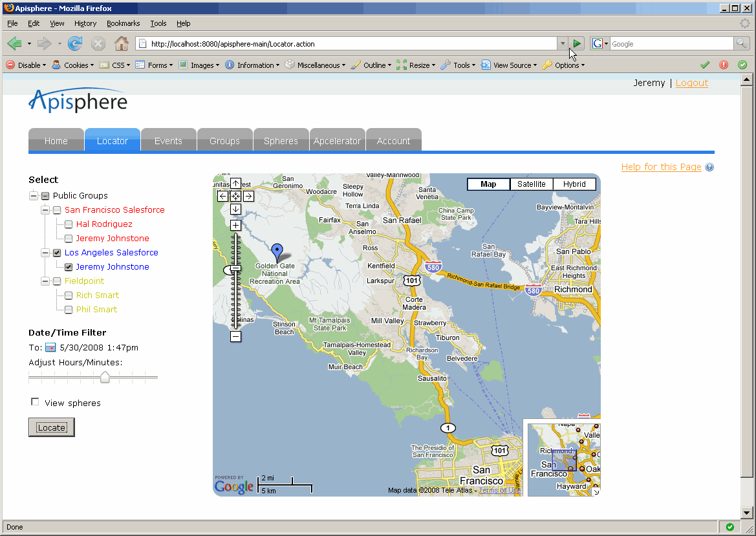756x536 pixels.
Task: Open the CSS dropdown menu
Action: (x=114, y=65)
